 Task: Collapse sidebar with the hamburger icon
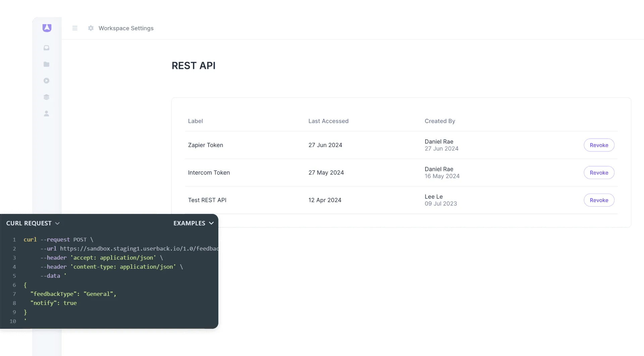pyautogui.click(x=74, y=28)
